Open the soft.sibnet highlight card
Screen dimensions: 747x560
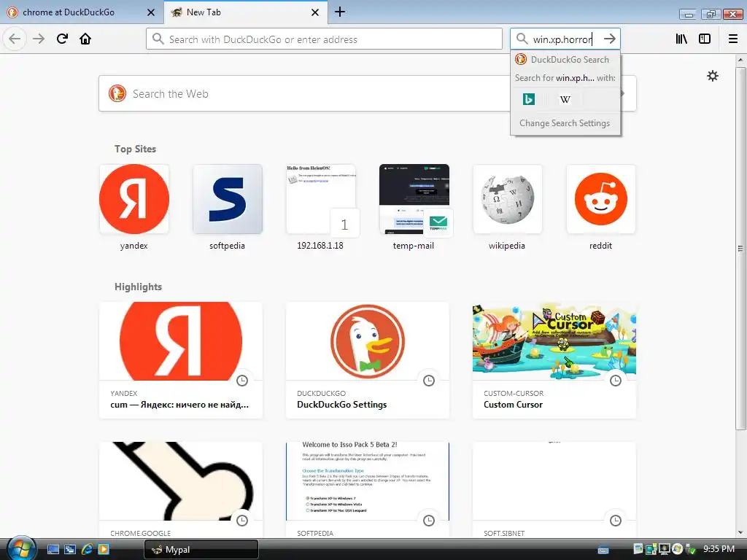click(x=554, y=491)
